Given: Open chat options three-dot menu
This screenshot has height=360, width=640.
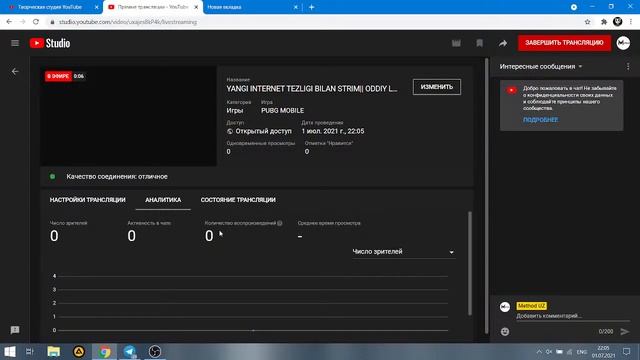Looking at the screenshot, I should tap(628, 66).
